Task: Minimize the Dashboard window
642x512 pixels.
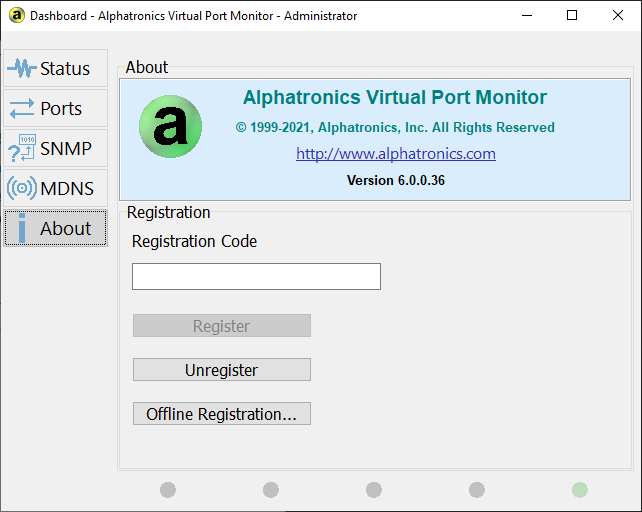Action: 526,15
